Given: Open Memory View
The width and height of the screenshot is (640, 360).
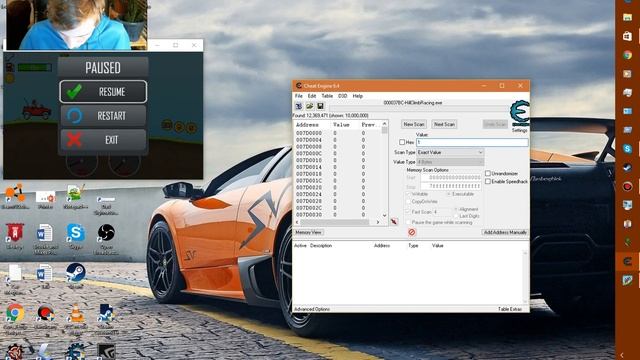Looking at the screenshot, I should (309, 232).
